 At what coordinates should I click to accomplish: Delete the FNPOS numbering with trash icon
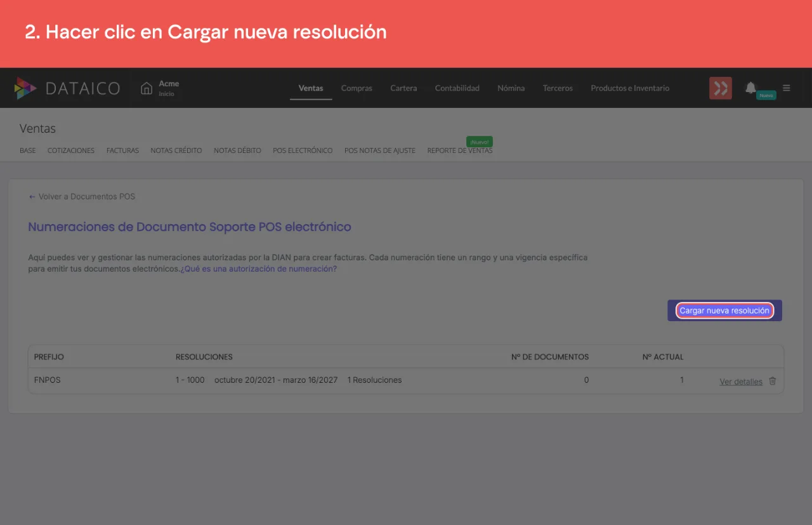(773, 381)
